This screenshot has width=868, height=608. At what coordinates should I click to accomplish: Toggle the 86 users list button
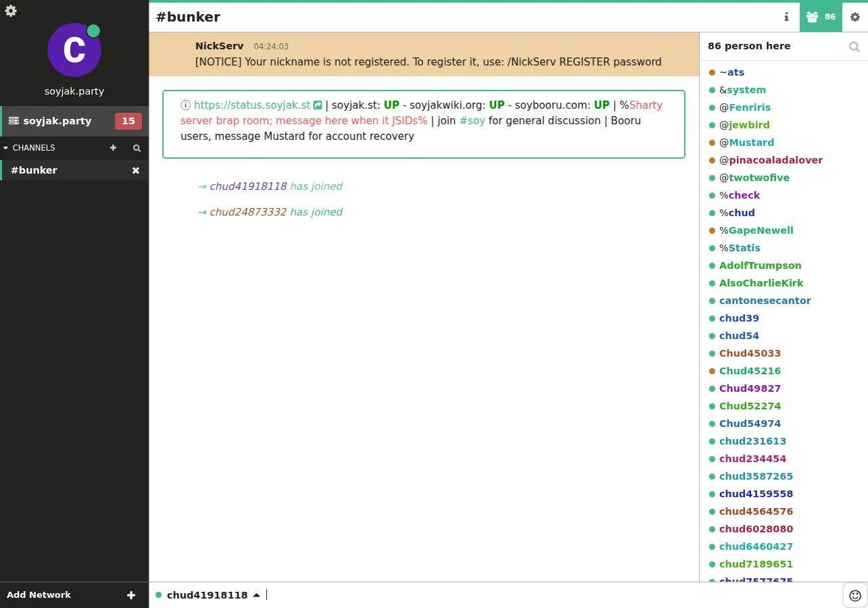pyautogui.click(x=821, y=17)
